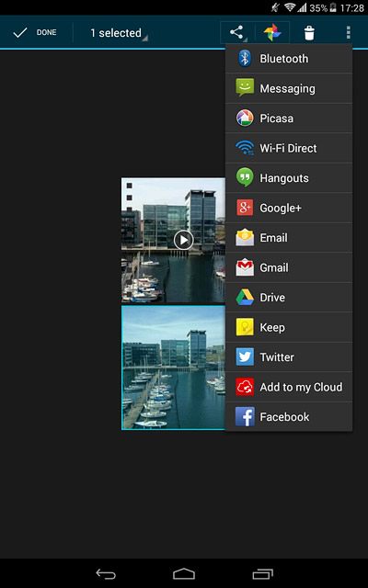Delete selection with the trash icon
368x588 pixels.
click(309, 33)
